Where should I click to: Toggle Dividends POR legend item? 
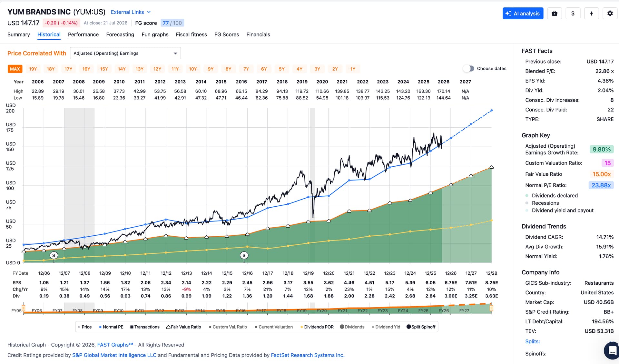click(x=317, y=327)
